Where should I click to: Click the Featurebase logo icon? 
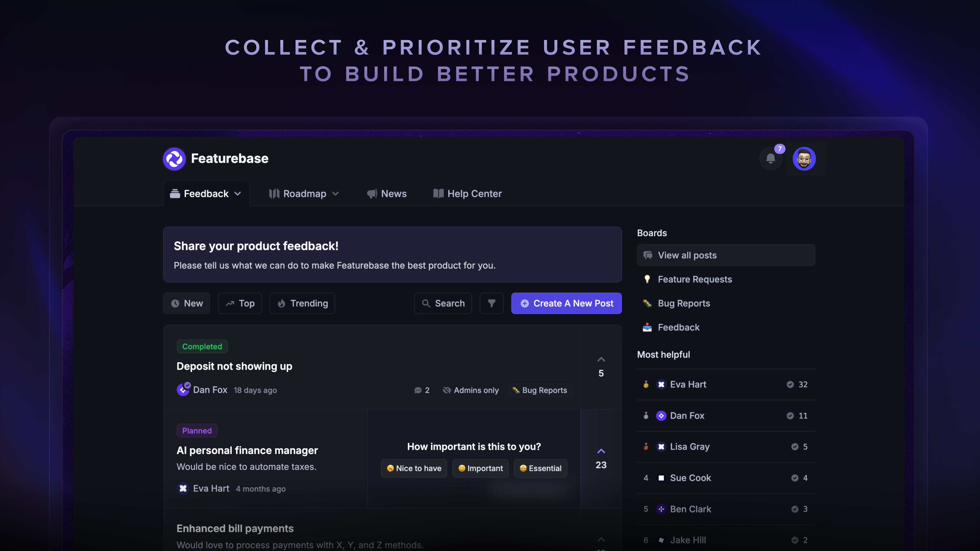pos(174,159)
